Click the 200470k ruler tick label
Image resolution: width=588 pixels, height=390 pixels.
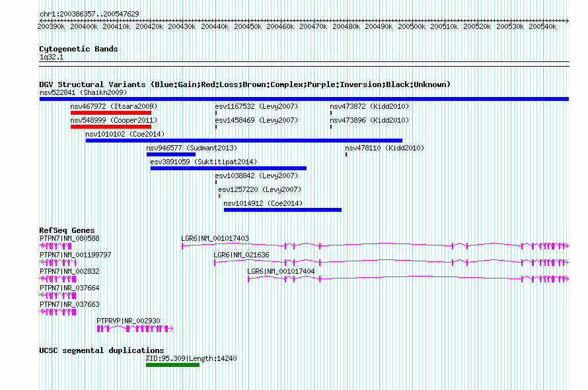pos(313,26)
